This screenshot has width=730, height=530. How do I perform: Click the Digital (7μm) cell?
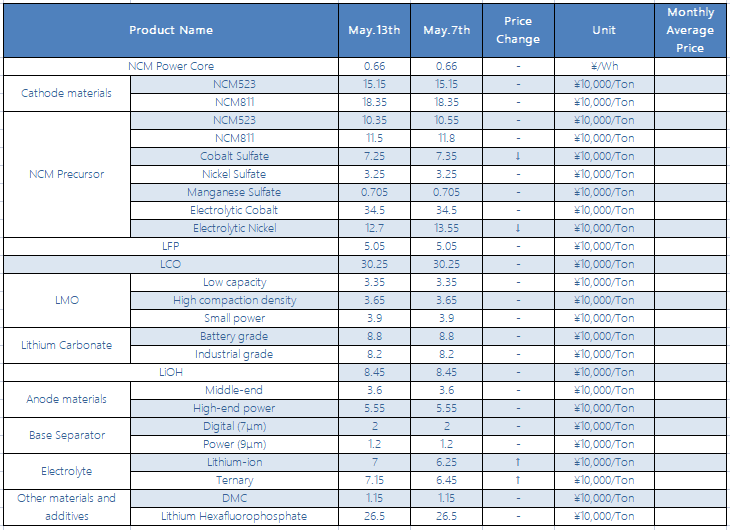234,426
